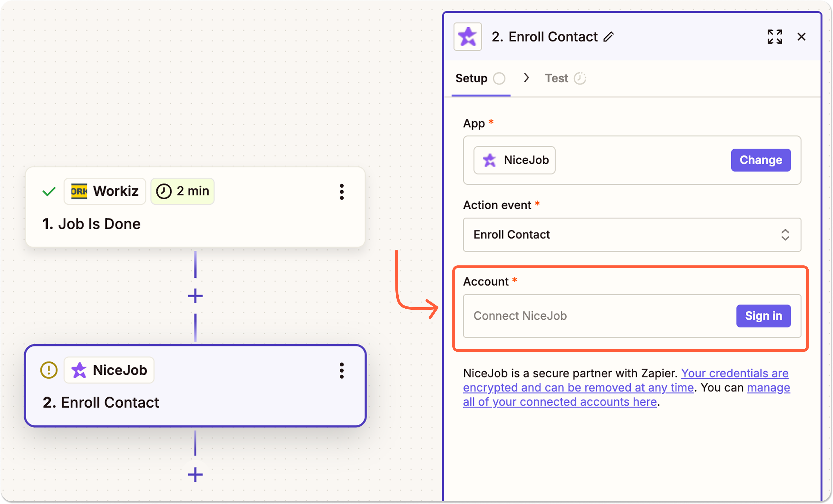Click the Workiz app chip
The width and height of the screenshot is (833, 504).
(105, 191)
